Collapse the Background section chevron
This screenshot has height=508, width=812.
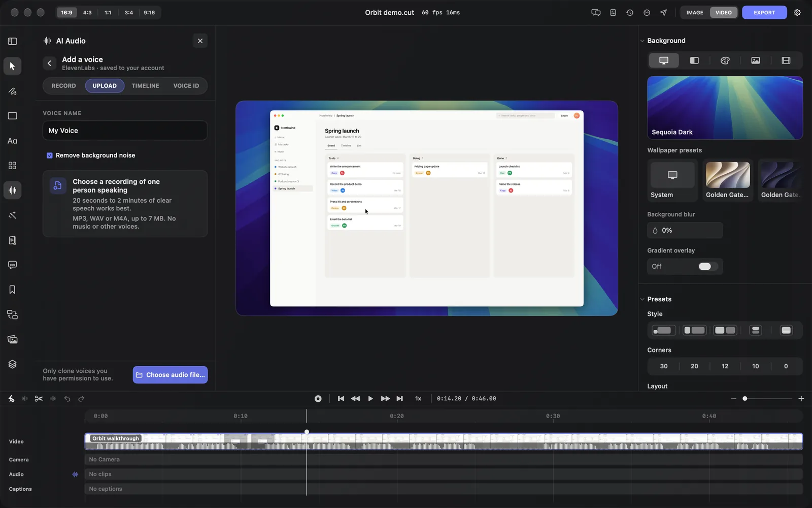(x=642, y=41)
